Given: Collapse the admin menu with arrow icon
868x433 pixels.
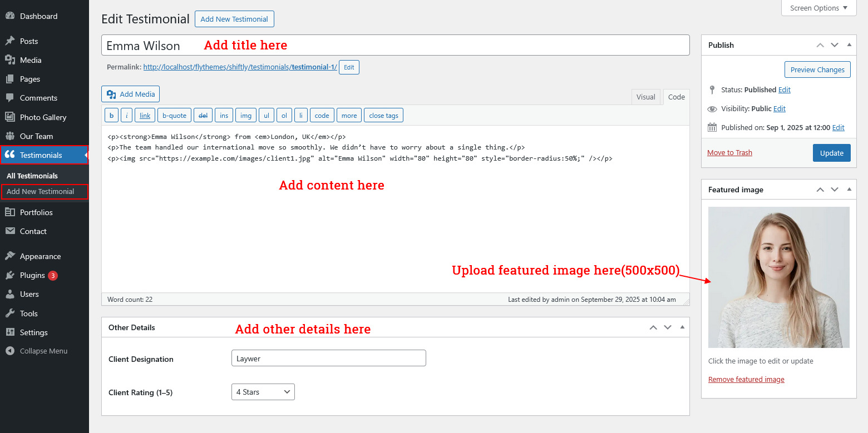Looking at the screenshot, I should point(9,351).
